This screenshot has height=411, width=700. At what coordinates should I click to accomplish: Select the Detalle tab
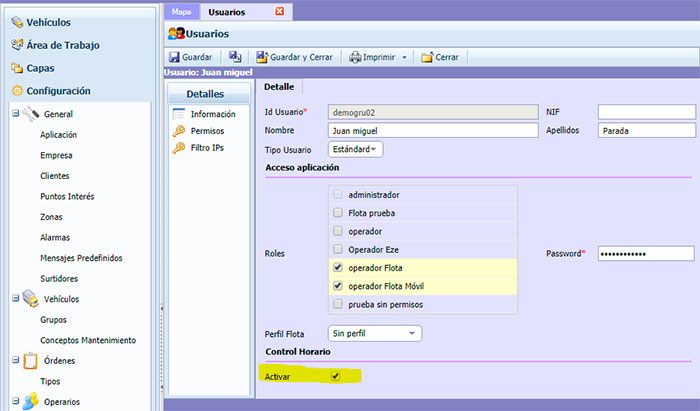coord(279,87)
